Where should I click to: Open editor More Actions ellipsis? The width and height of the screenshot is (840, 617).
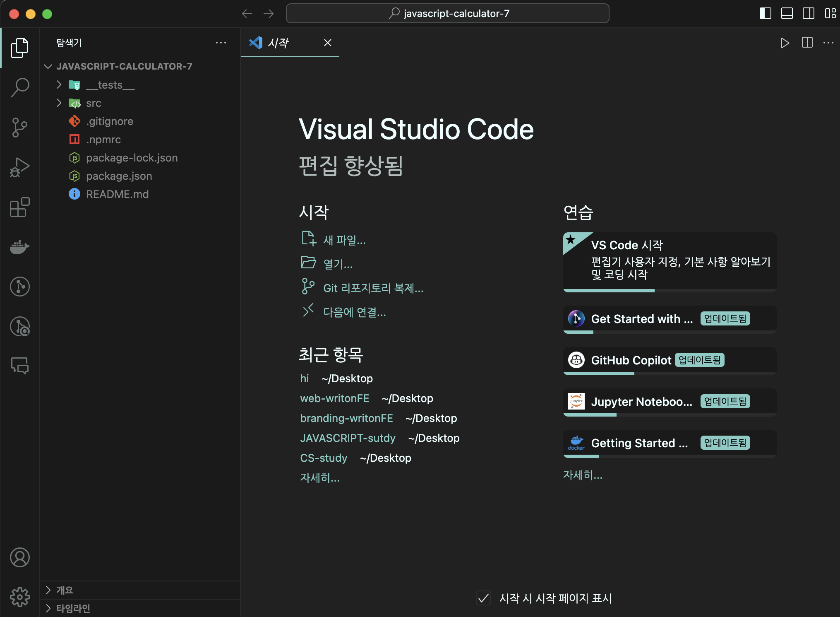pos(828,43)
